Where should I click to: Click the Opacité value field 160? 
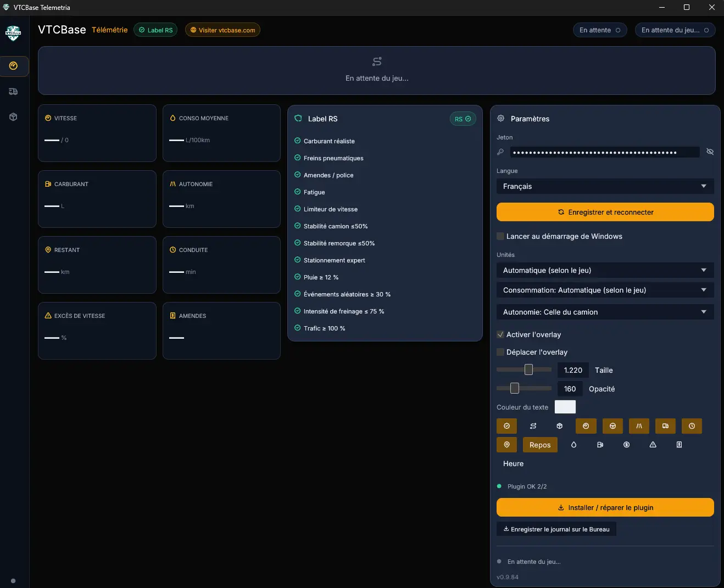pyautogui.click(x=570, y=389)
